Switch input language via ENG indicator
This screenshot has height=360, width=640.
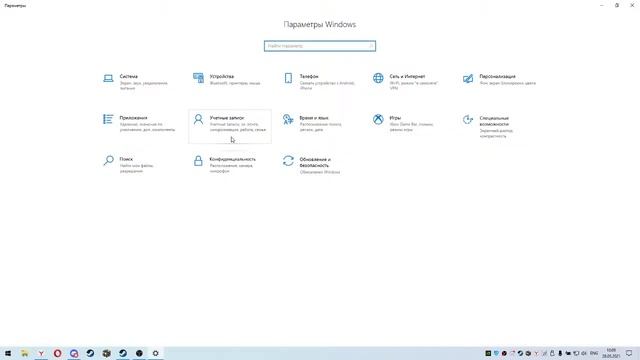coord(594,353)
